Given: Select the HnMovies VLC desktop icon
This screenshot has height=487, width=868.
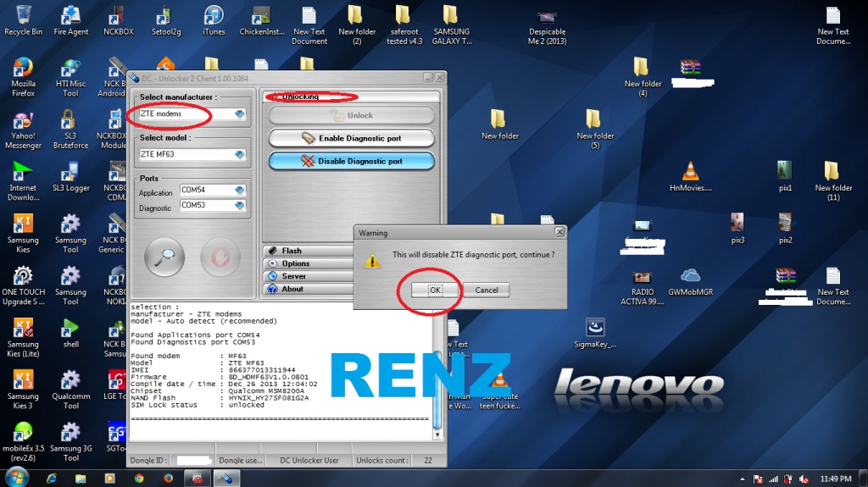Looking at the screenshot, I should tap(690, 177).
